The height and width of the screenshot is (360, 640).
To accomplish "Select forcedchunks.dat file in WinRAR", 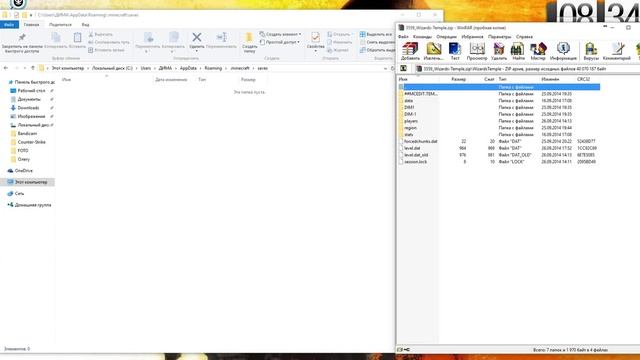I will point(420,141).
